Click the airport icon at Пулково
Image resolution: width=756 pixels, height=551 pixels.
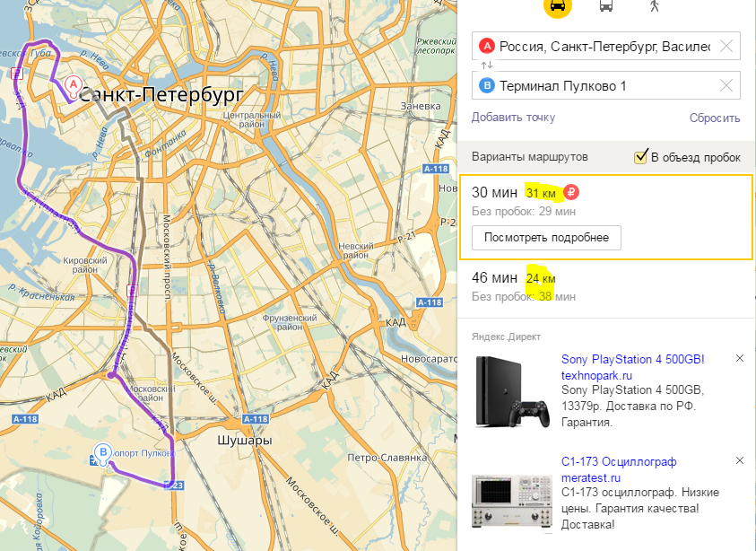click(x=93, y=460)
